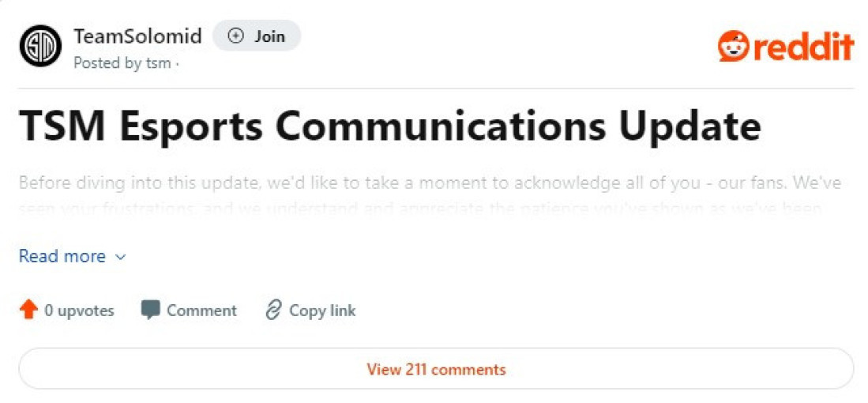Click the plus icon in the Join button
The image size is (868, 403).
point(235,36)
